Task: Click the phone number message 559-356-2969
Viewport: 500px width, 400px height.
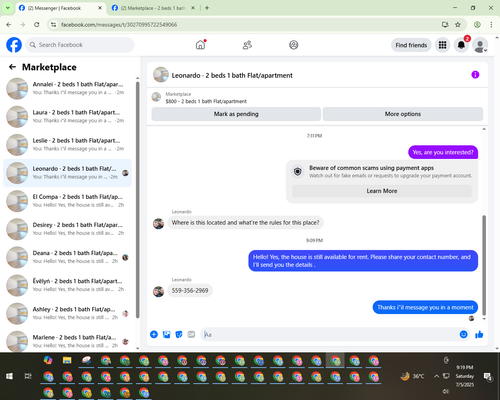Action: pyautogui.click(x=190, y=291)
